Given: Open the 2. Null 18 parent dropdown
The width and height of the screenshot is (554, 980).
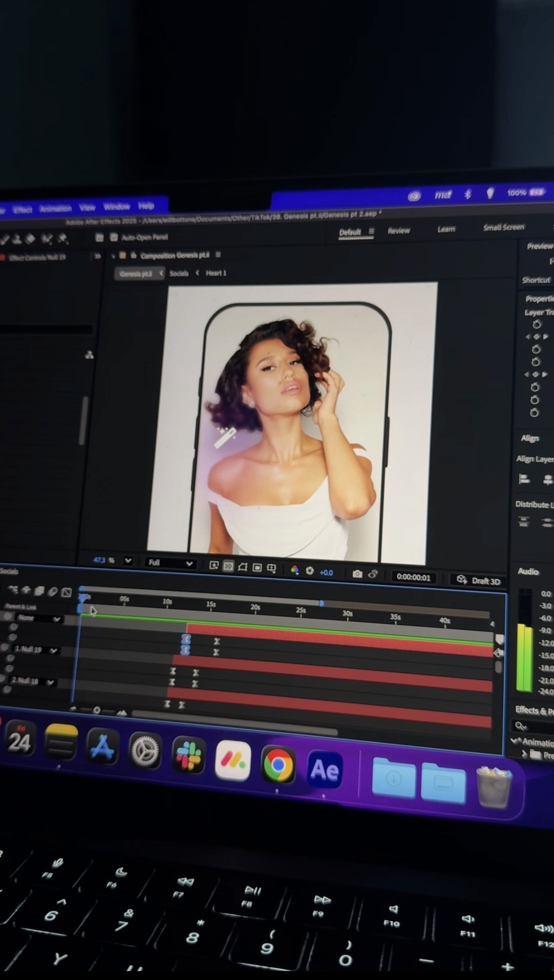Looking at the screenshot, I should pyautogui.click(x=33, y=681).
